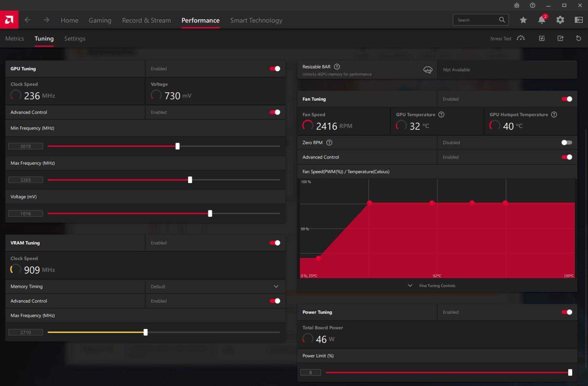The height and width of the screenshot is (386, 588).
Task: Maximize the AMD Software window
Action: (x=564, y=5)
